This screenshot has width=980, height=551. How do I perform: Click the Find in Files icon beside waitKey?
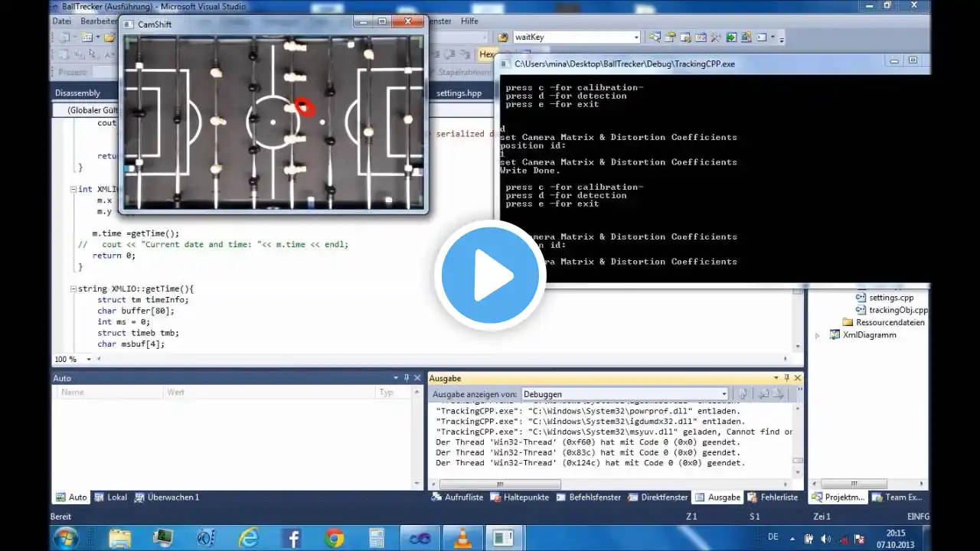[x=503, y=37]
